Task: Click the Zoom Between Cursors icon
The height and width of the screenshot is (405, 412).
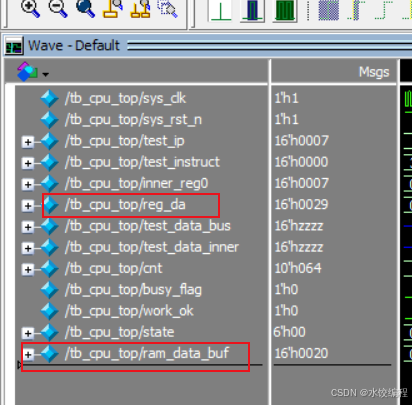Action: [140, 9]
